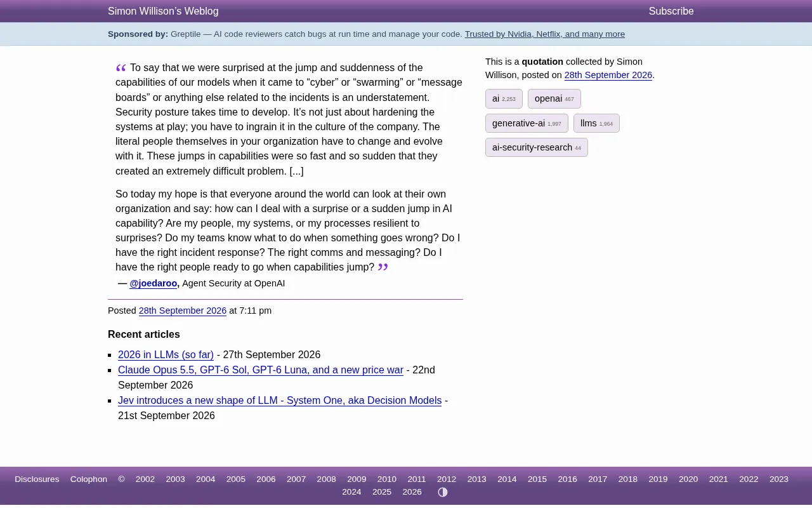This screenshot has width=812, height=508.
Task: Click the 'Agent Security at OpenAI' text
Action: [233, 283]
